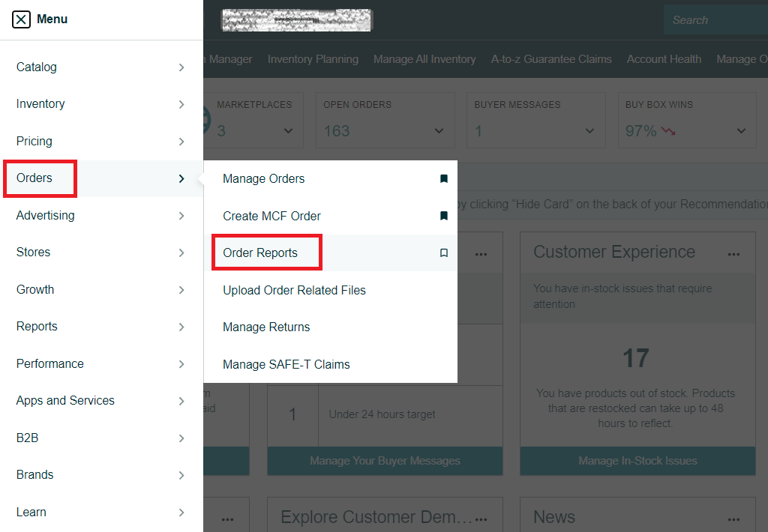This screenshot has width=768, height=532.
Task: Expand the Marketplaces dropdown arrow
Action: (x=288, y=131)
